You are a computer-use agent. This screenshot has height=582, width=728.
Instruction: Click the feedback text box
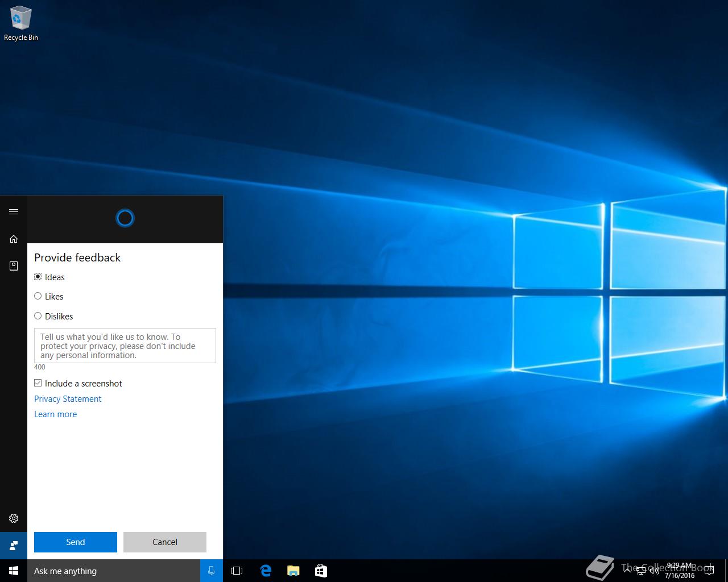click(x=125, y=346)
